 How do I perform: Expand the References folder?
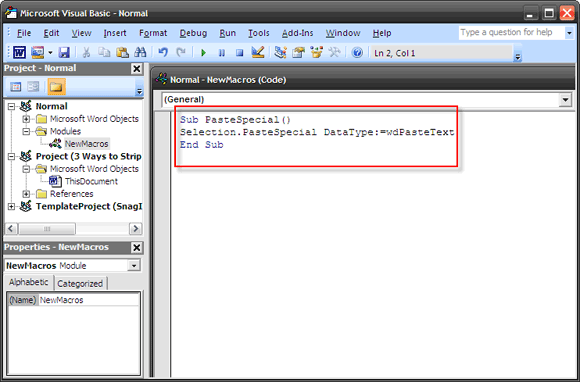pos(26,194)
